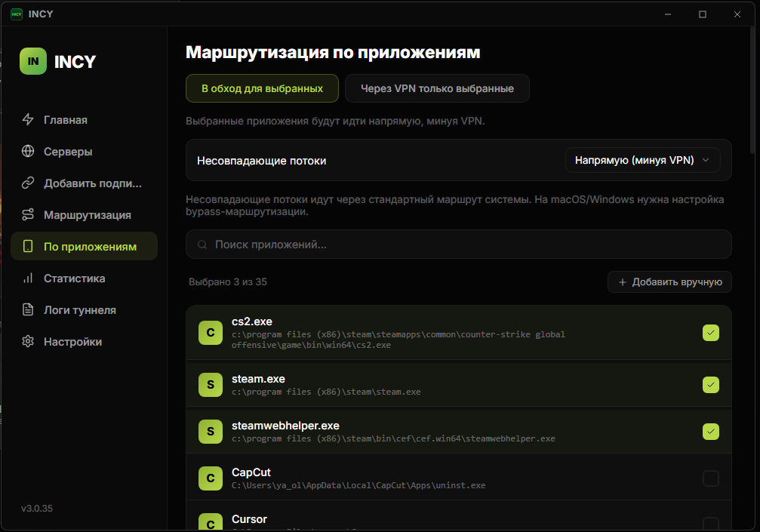Check the CapCut checkbox
Screen dimensions: 760x532
pyautogui.click(x=710, y=478)
